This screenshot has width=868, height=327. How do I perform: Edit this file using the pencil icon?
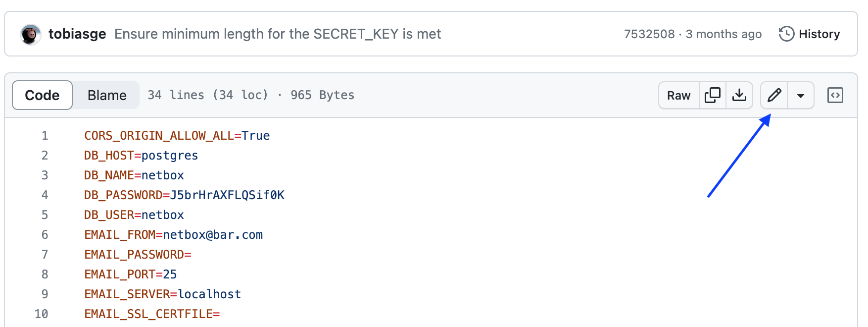[x=773, y=95]
